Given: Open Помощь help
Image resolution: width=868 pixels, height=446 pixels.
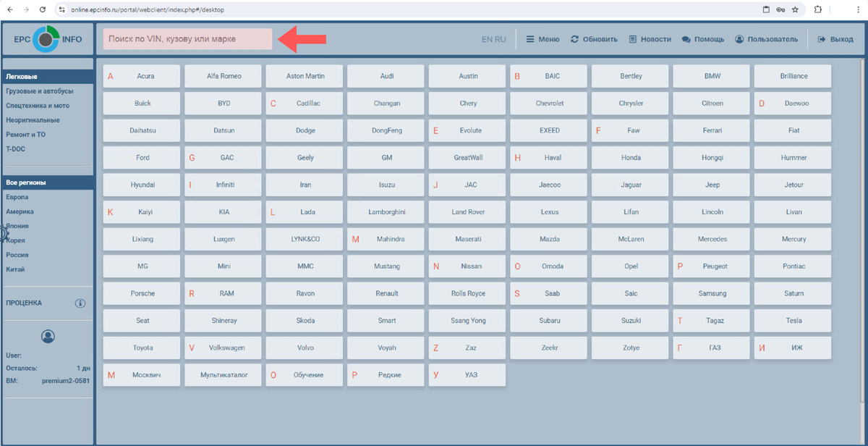Looking at the screenshot, I should pyautogui.click(x=702, y=39).
